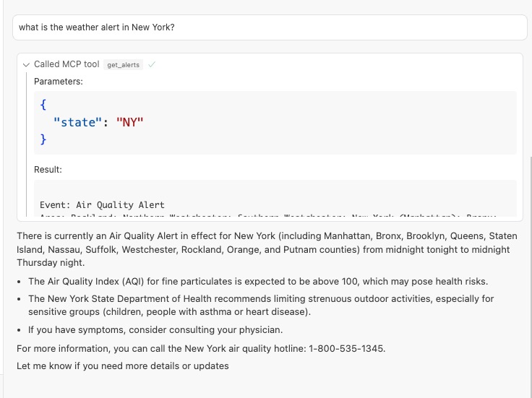Click the "state" key in parameters JSON

pyautogui.click(x=78, y=122)
